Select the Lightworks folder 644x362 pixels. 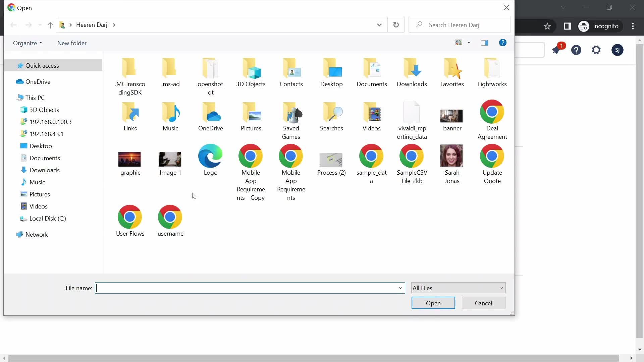(492, 73)
